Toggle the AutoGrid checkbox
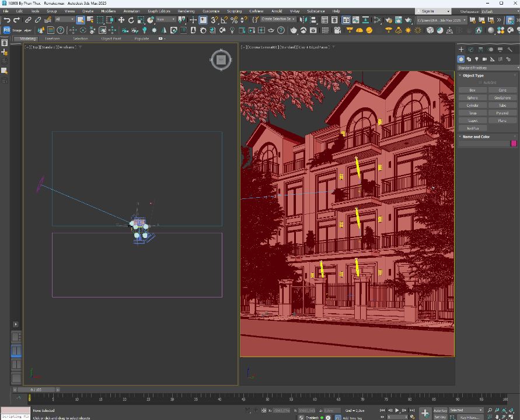This screenshot has width=520, height=420. coord(480,83)
